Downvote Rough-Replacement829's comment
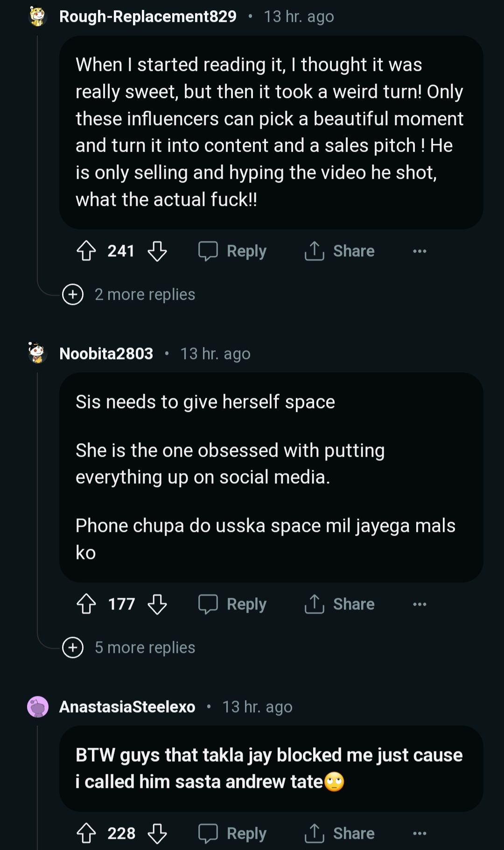 157,251
